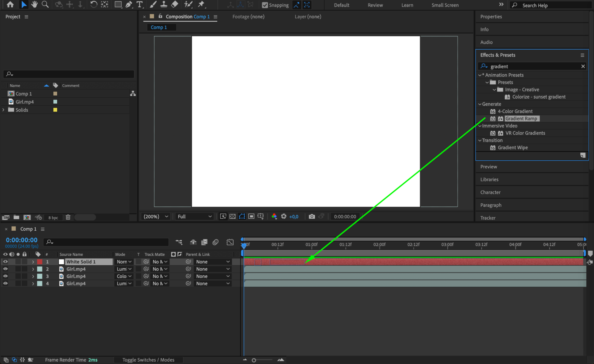Screen dimensions: 594x364
Task: Select the Hand tool
Action: pyautogui.click(x=34, y=4)
